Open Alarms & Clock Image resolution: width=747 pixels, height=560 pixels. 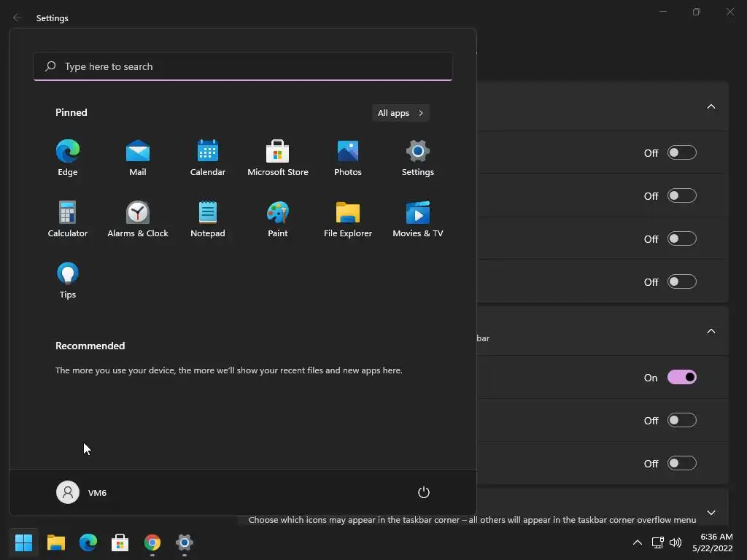138,219
